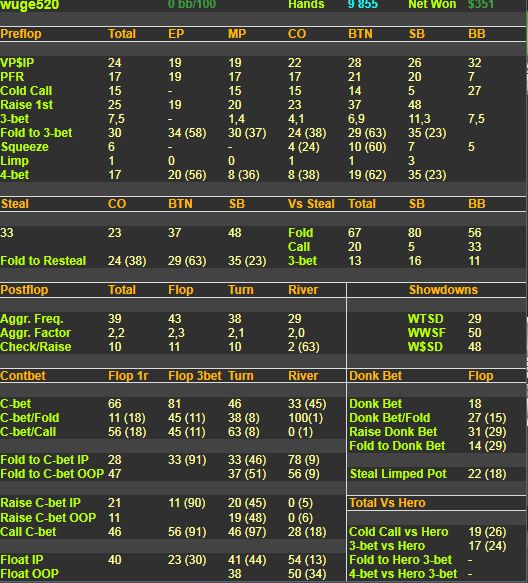The width and height of the screenshot is (528, 583).
Task: Select Cold Call BB value 27
Action: [x=474, y=91]
